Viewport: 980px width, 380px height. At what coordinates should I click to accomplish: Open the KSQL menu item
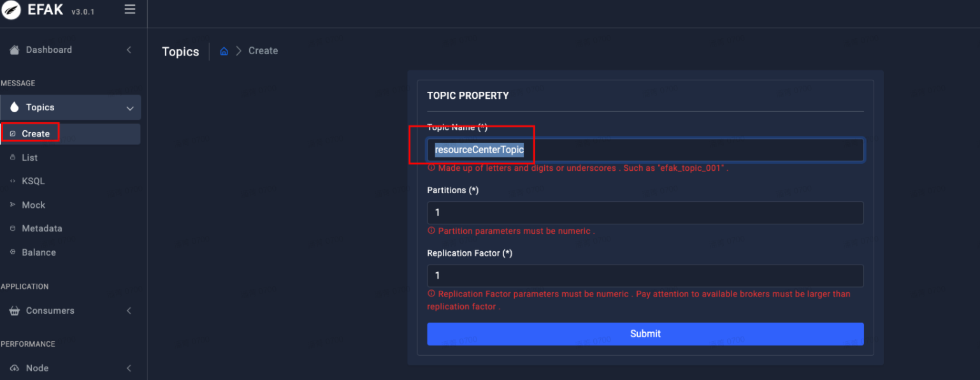pyautogui.click(x=33, y=181)
